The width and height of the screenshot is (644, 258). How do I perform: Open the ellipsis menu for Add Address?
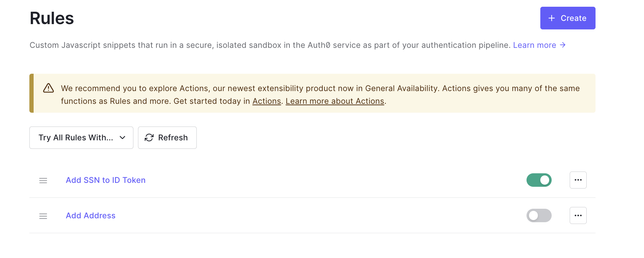578,215
